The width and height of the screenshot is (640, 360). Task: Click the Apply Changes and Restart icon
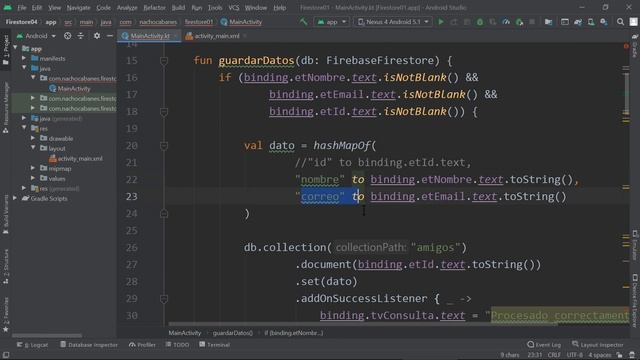click(x=454, y=22)
